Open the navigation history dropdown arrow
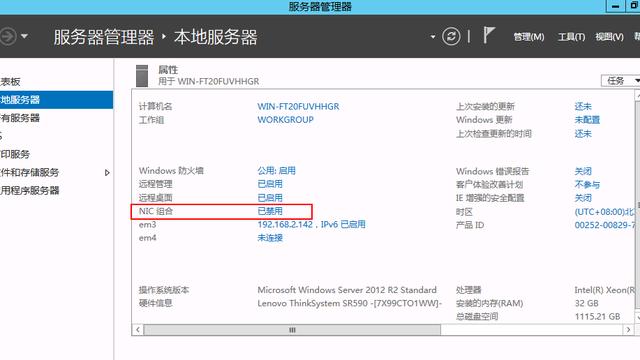The width and height of the screenshot is (640, 360). click(x=24, y=36)
